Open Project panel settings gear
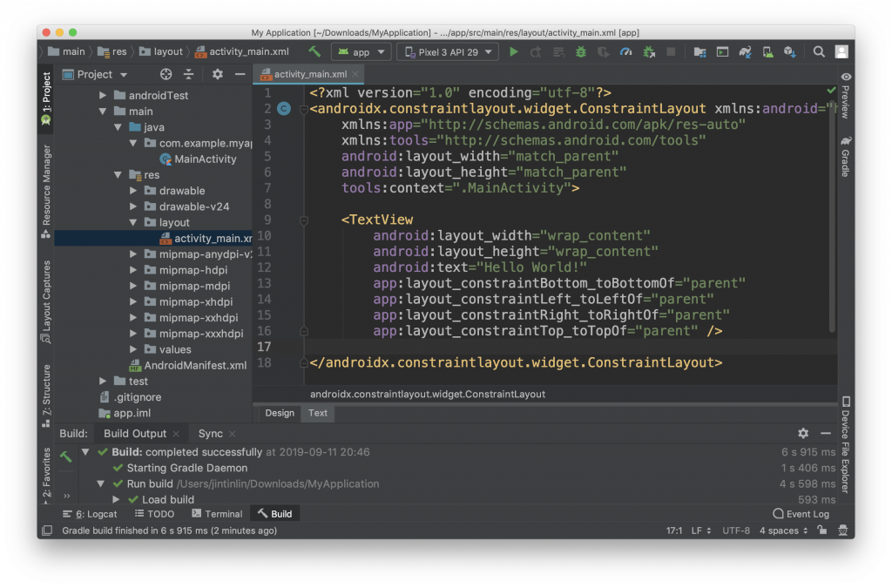 217,74
